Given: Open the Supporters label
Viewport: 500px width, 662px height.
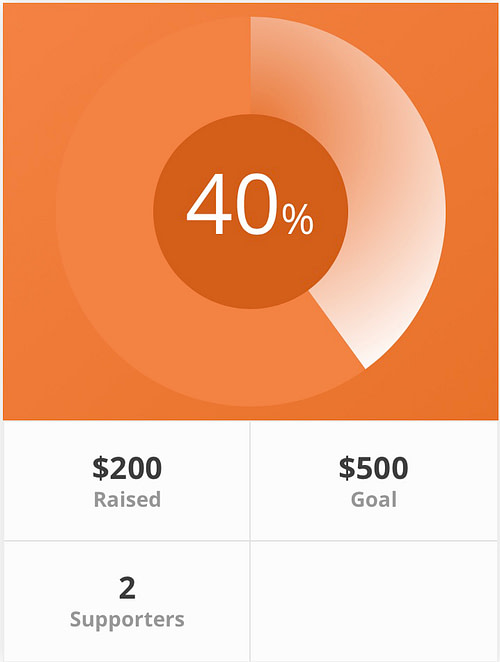Looking at the screenshot, I should point(127,620).
